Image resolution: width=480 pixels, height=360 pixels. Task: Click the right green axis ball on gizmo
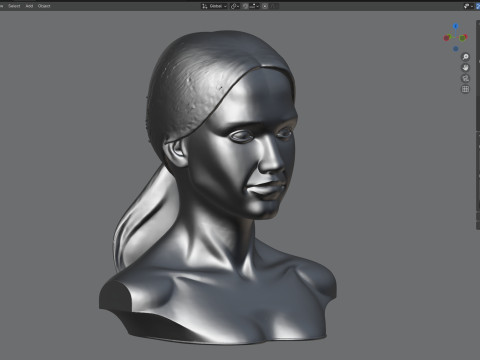click(x=463, y=38)
